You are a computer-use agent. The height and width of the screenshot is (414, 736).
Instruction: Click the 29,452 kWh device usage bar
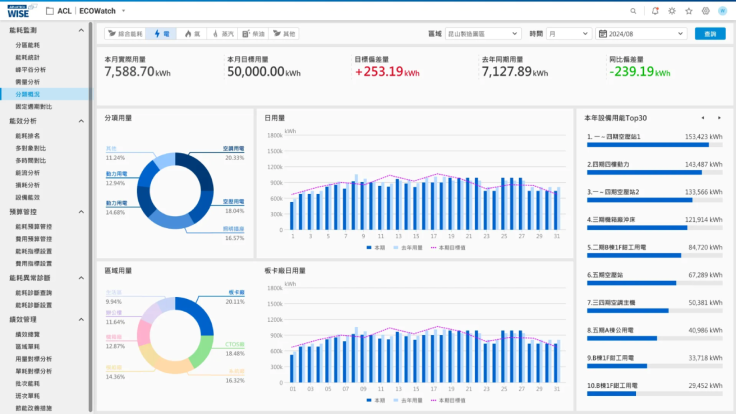(x=612, y=394)
